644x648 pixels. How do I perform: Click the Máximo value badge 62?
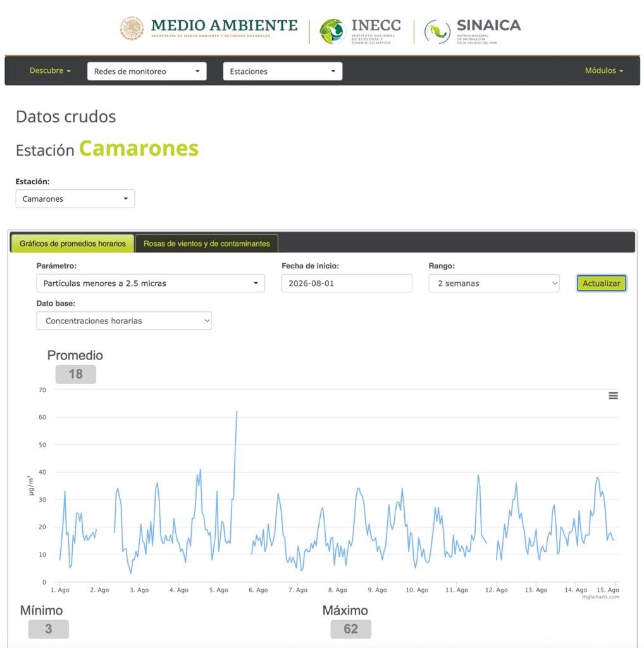click(x=350, y=629)
